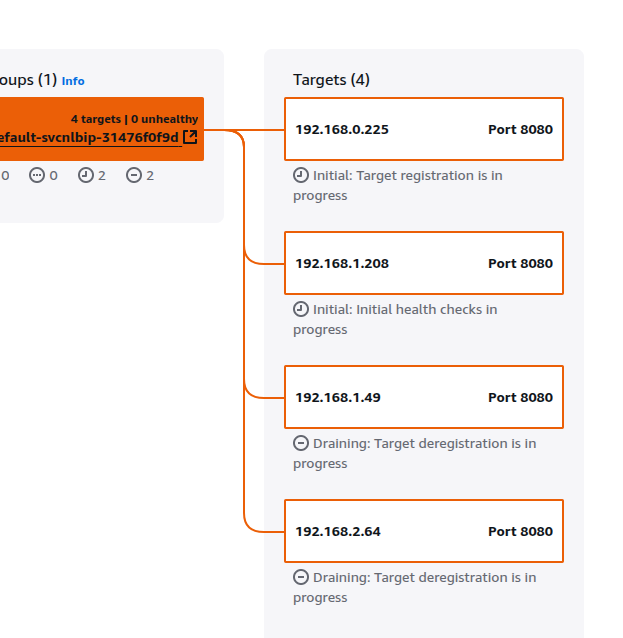Viewport: 623px width, 638px height.
Task: Click the draining icon under target 192.168.1.49
Action: click(x=301, y=443)
